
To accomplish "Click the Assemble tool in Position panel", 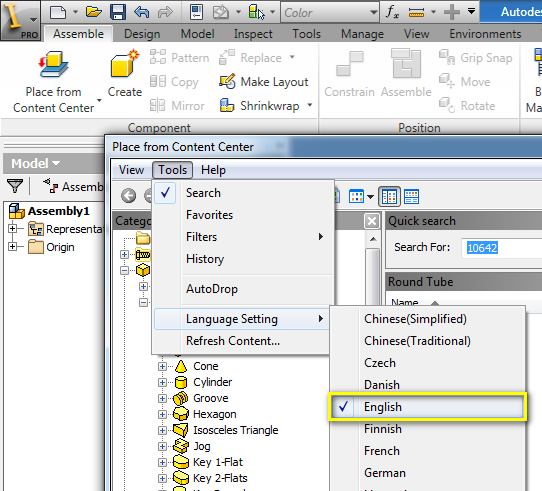I will [x=406, y=74].
